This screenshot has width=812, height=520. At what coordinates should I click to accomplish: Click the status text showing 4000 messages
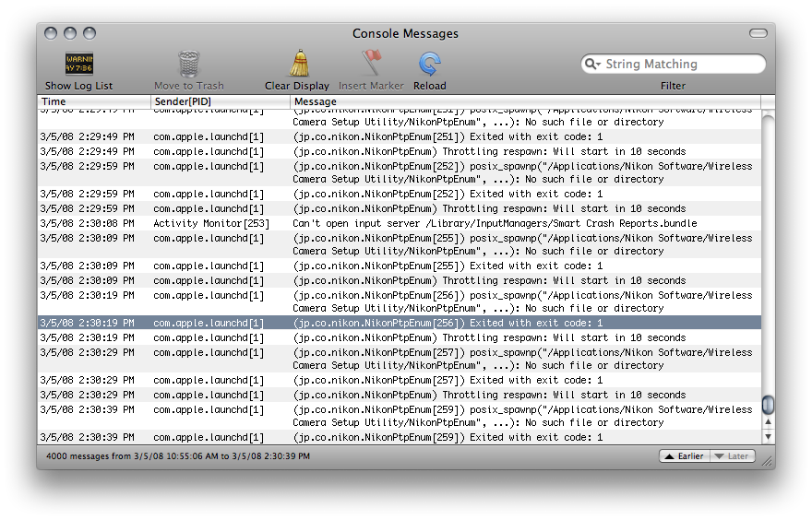pyautogui.click(x=178, y=456)
